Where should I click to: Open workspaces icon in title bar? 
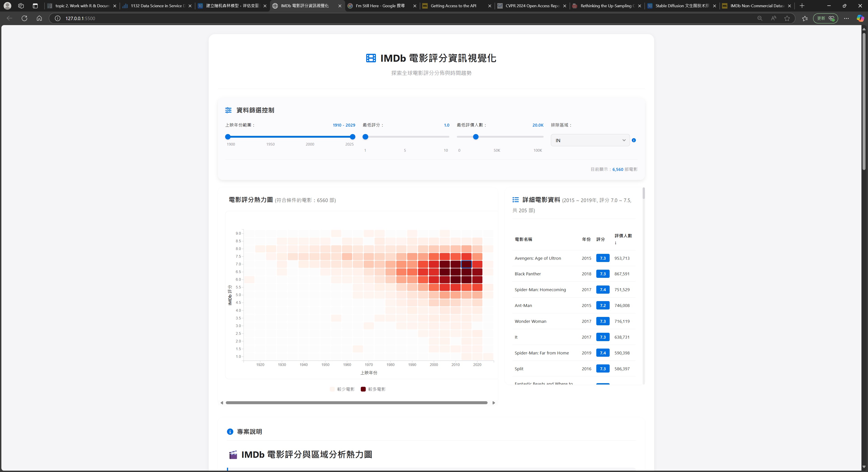tap(21, 6)
